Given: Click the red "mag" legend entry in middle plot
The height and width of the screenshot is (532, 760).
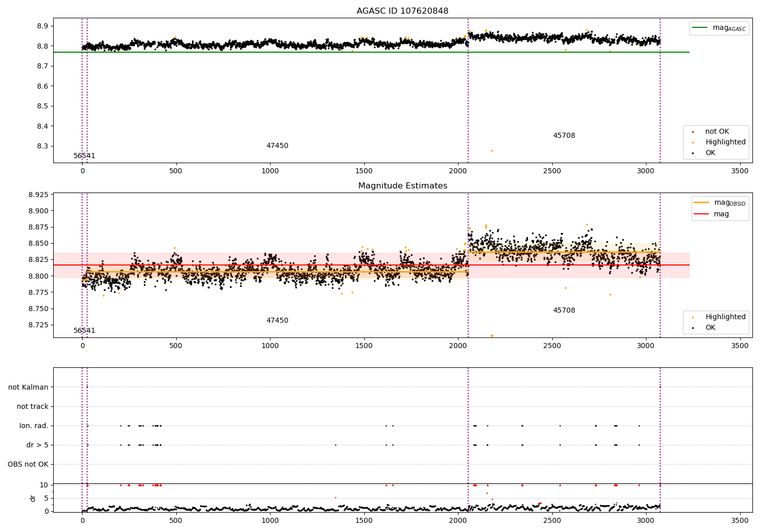Looking at the screenshot, I should 711,214.
